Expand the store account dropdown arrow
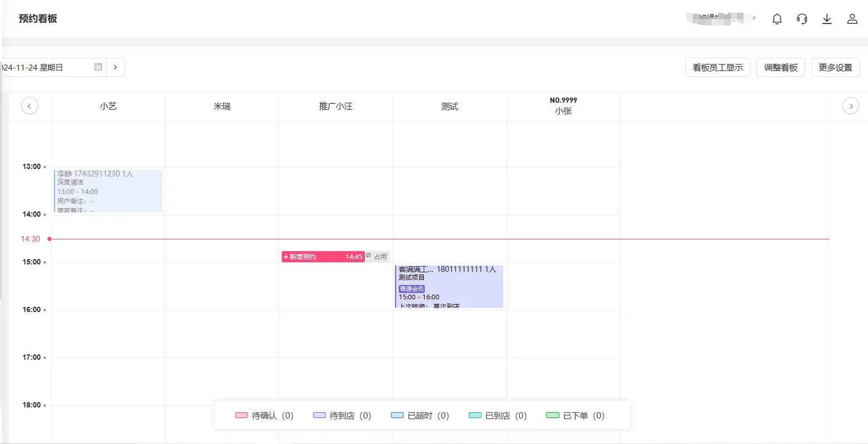Screen dimensions: 868x444 [754, 19]
